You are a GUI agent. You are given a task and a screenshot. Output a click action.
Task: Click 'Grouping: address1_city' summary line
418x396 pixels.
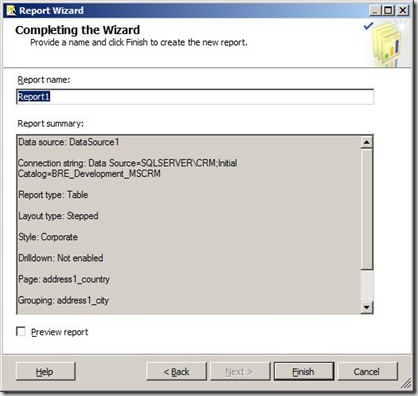point(63,300)
